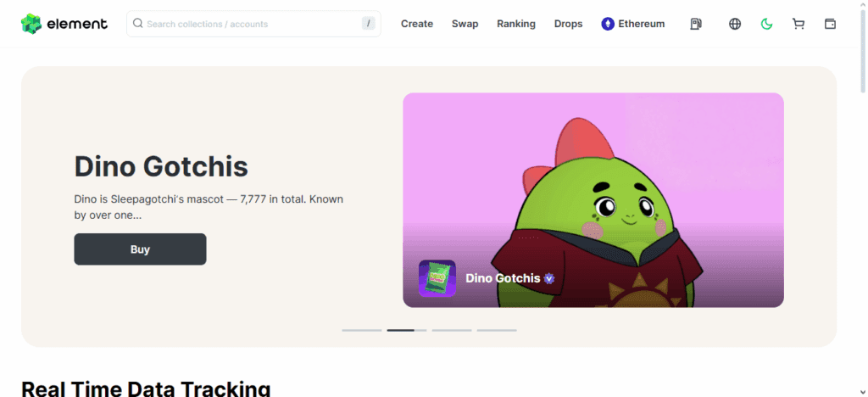
Task: Focus the search collections input field
Action: pyautogui.click(x=250, y=24)
